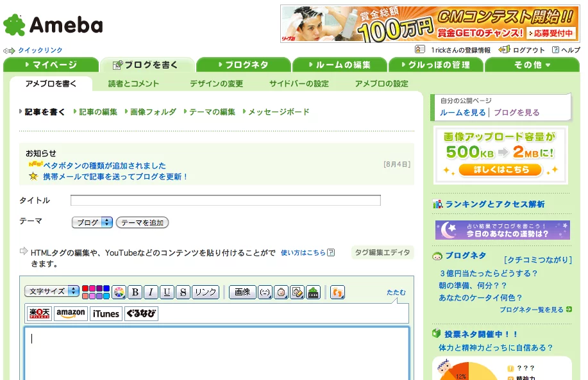Click the テーマを追加 button
Screen dimensions: 588x380
pos(142,222)
